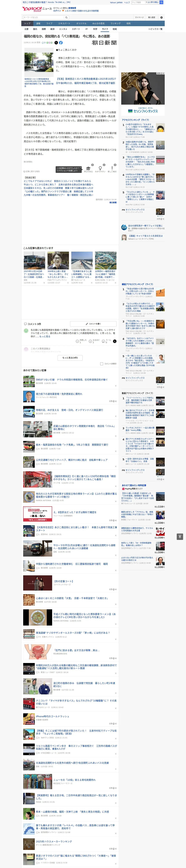Share article on X (Twitter) icon

[x=56, y=43]
